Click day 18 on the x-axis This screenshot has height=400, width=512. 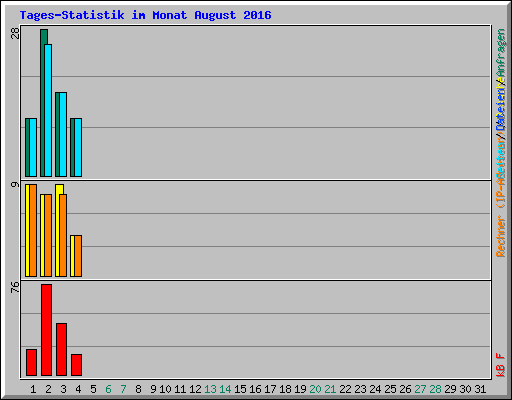coord(285,389)
